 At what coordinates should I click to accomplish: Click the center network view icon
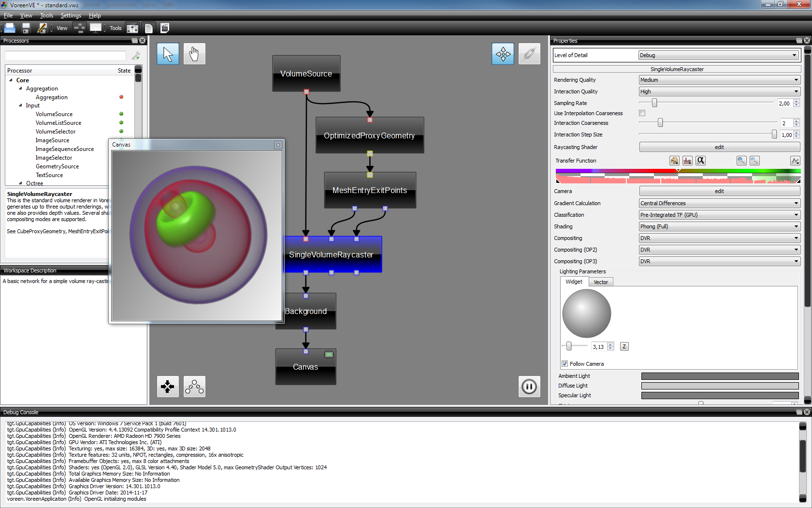[168, 387]
